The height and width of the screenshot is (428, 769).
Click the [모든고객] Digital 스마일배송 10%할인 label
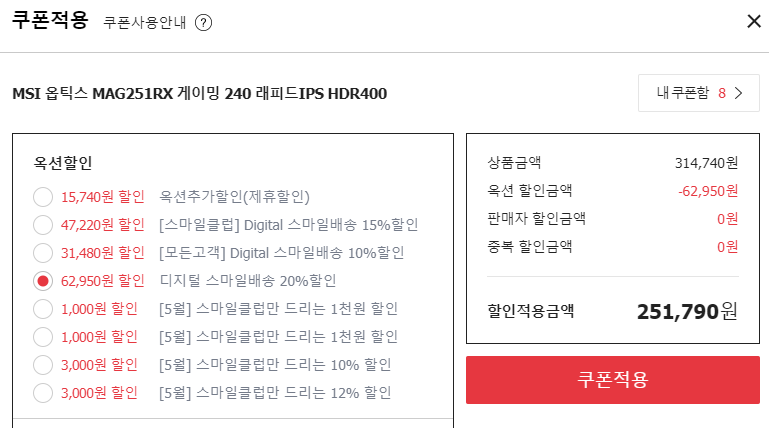tap(282, 253)
